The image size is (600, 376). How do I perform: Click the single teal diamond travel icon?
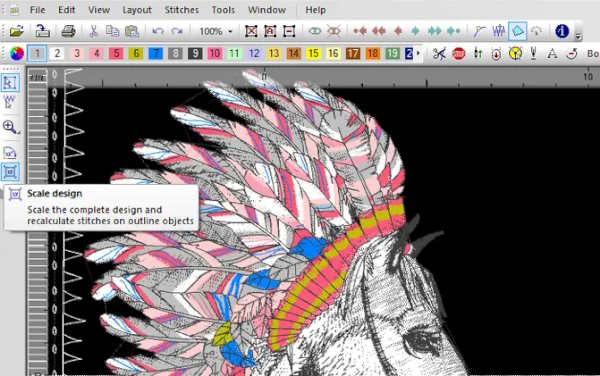(416, 31)
